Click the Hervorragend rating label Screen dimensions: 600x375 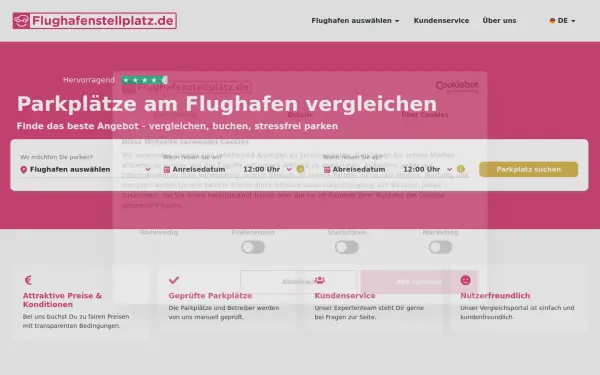tap(89, 80)
